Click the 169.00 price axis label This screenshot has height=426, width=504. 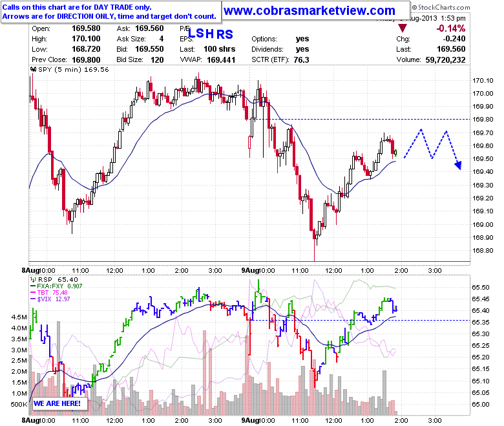(x=483, y=224)
